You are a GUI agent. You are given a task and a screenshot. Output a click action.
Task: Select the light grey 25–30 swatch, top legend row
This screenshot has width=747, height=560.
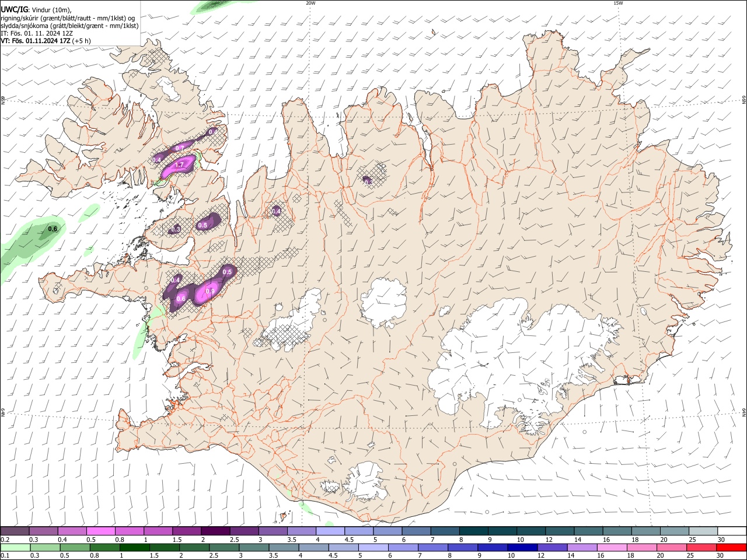(703, 531)
